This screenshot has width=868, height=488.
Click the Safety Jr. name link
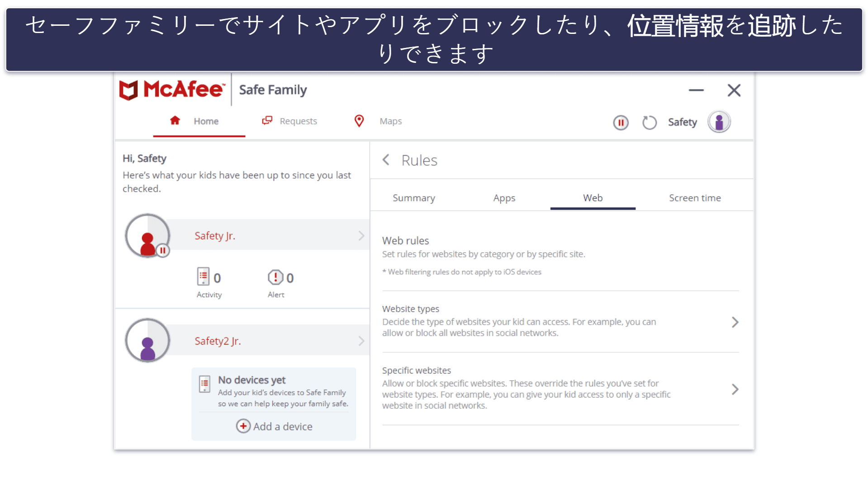[215, 236]
